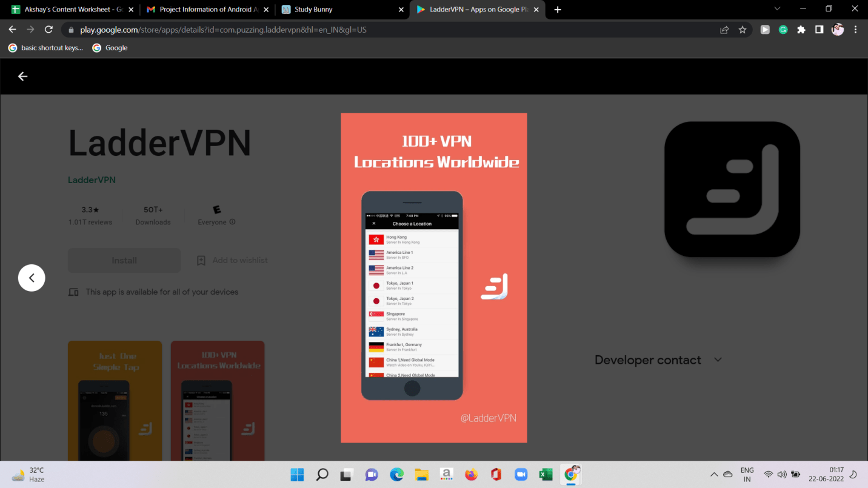Viewport: 868px width, 488px height.
Task: Open Just One Simple Tap screenshot thumbnail
Action: point(115,400)
